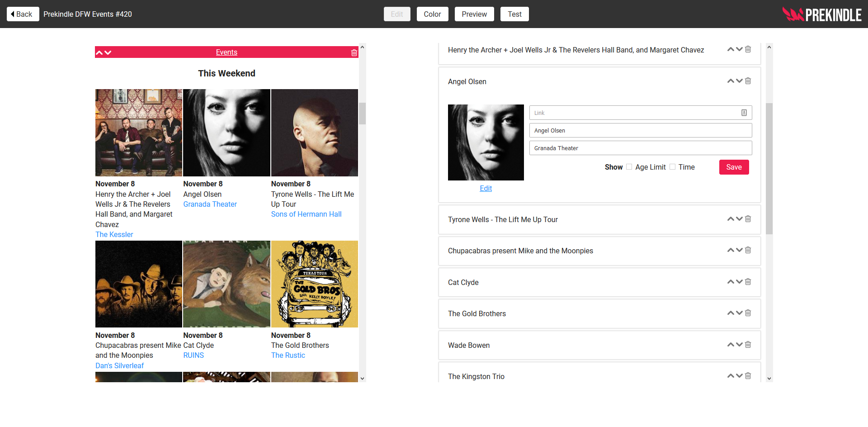Delete the Angel Olsen entry
Screen dimensions: 868x427
(x=748, y=81)
